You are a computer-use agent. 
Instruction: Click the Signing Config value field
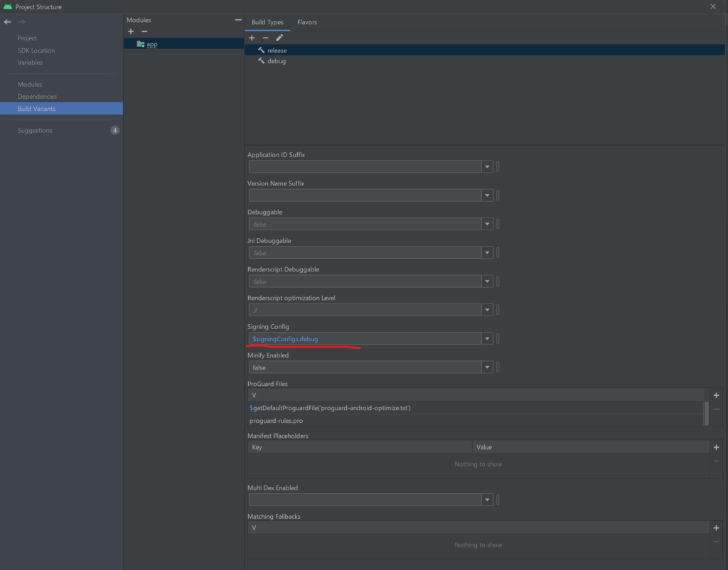pyautogui.click(x=365, y=339)
